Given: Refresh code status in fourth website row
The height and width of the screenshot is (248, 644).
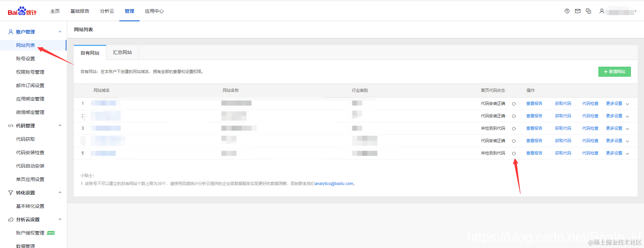Looking at the screenshot, I should coord(514,141).
